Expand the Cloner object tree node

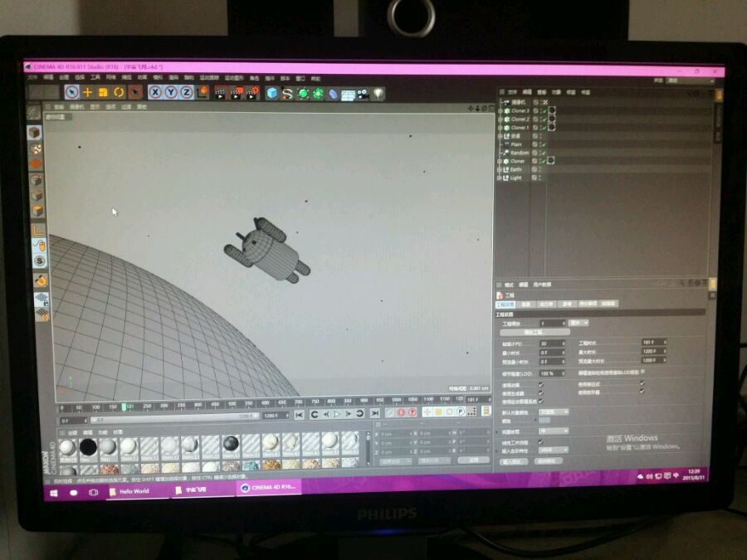(x=500, y=162)
